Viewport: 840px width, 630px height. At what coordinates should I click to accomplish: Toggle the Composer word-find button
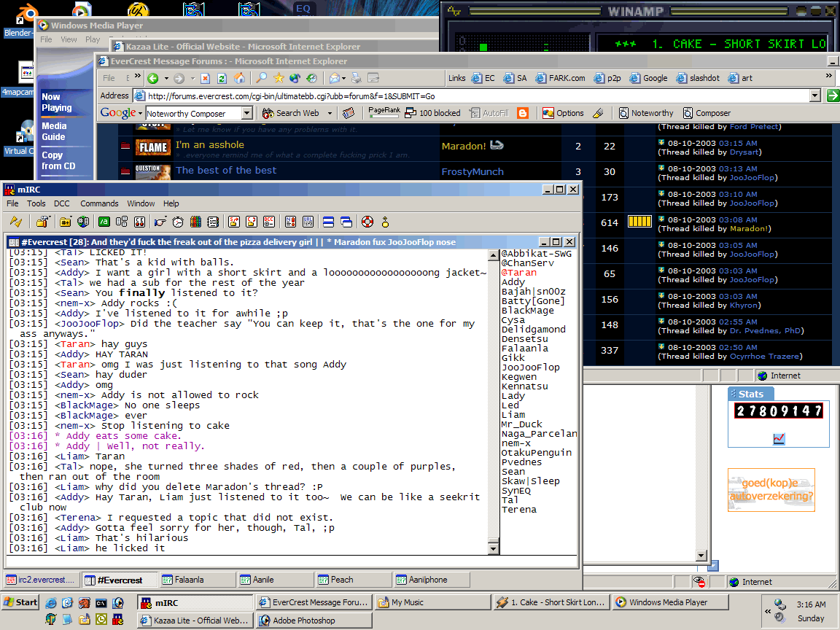coord(707,113)
